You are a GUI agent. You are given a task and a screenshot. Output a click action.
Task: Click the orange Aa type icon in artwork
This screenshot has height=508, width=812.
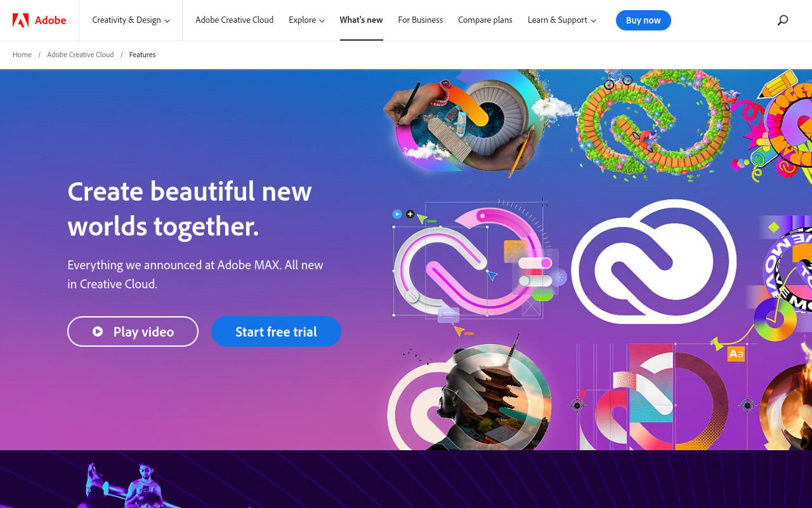(x=736, y=354)
